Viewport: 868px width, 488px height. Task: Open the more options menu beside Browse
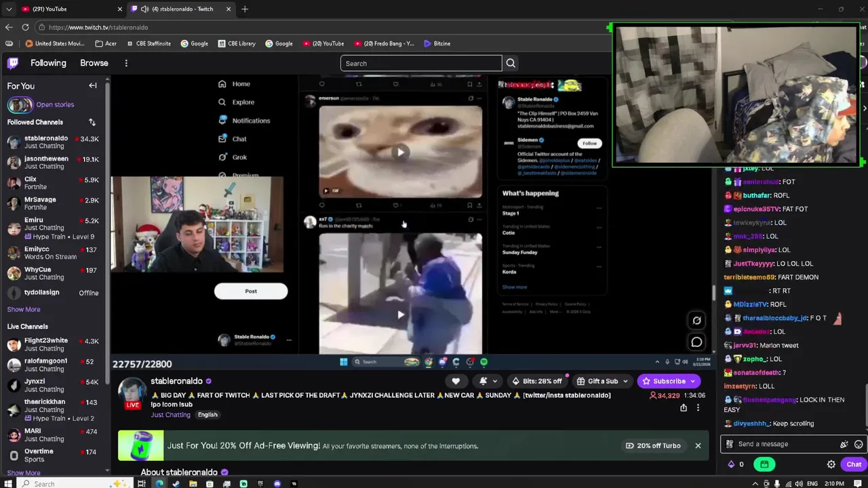[126, 63]
